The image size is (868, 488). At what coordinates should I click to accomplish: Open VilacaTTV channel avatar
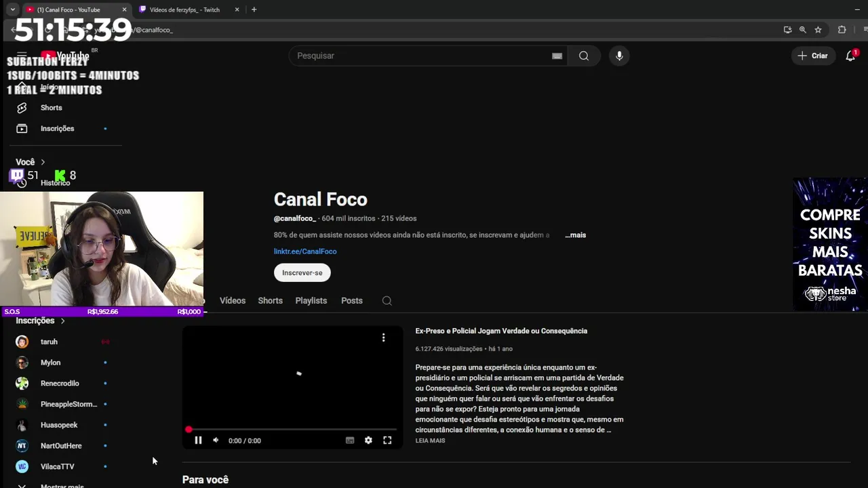click(x=22, y=467)
